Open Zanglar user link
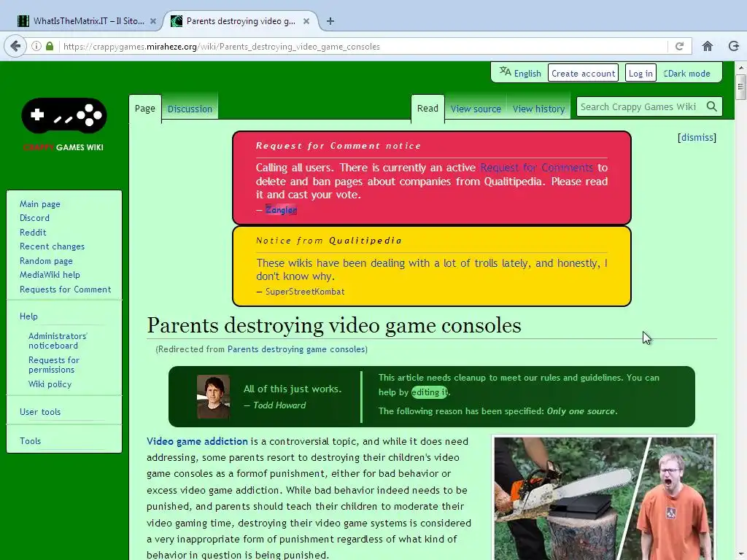 coord(281,209)
